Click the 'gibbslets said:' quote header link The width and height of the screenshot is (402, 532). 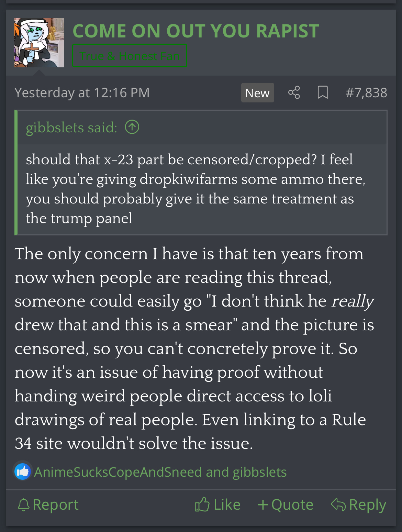(x=71, y=128)
